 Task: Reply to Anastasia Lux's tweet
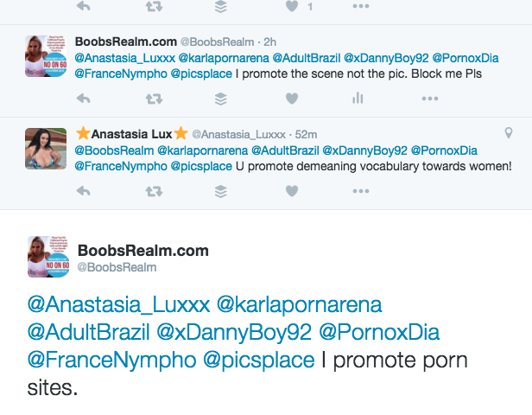pos(84,191)
